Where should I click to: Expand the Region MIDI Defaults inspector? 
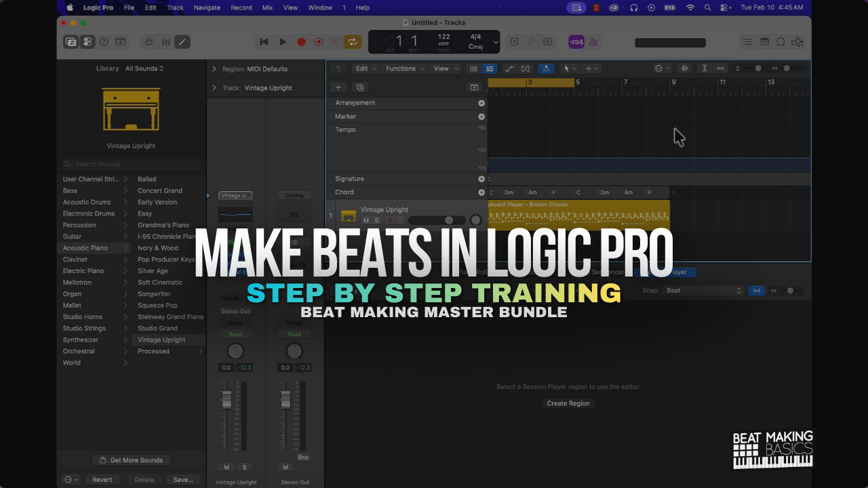click(214, 69)
